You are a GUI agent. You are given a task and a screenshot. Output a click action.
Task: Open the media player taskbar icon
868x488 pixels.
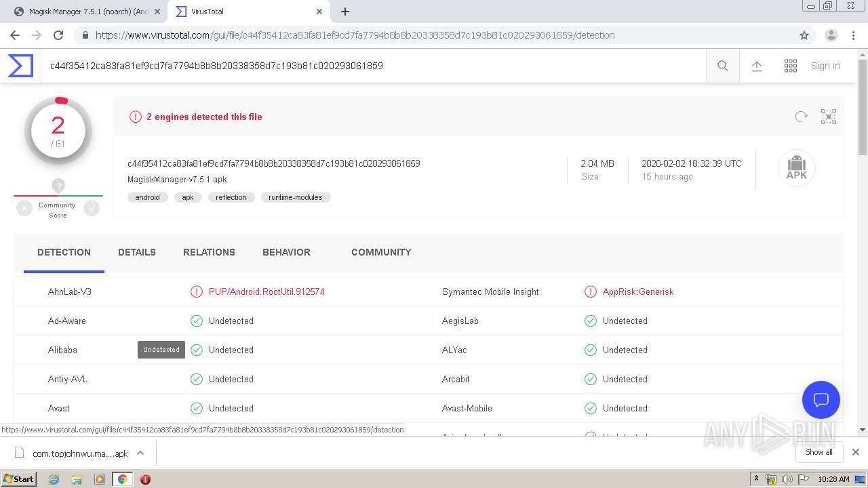point(100,479)
